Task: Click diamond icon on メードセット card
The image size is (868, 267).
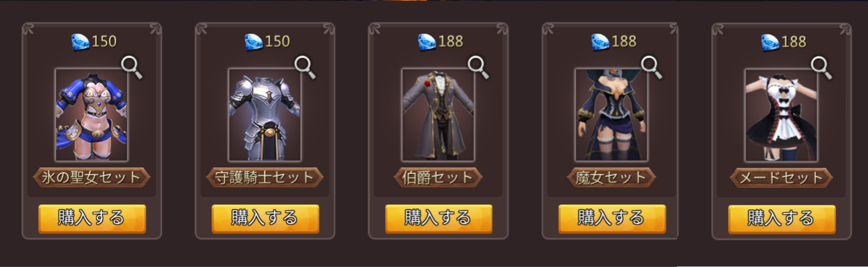Action: (770, 42)
